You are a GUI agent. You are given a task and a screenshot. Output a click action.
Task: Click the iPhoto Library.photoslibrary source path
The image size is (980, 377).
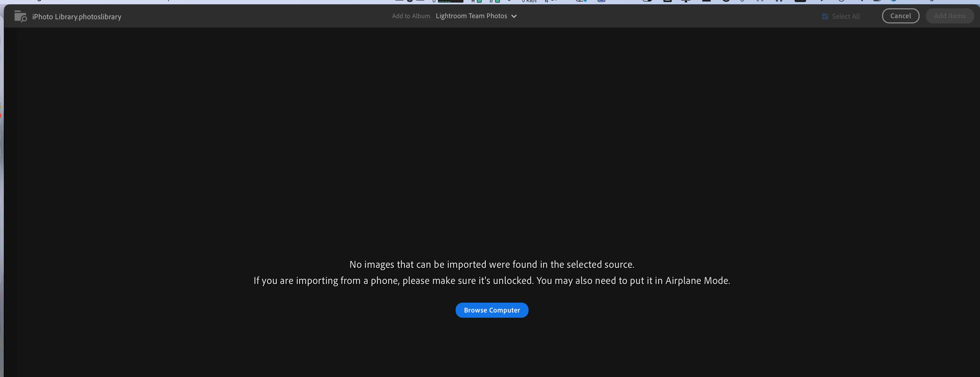point(77,17)
